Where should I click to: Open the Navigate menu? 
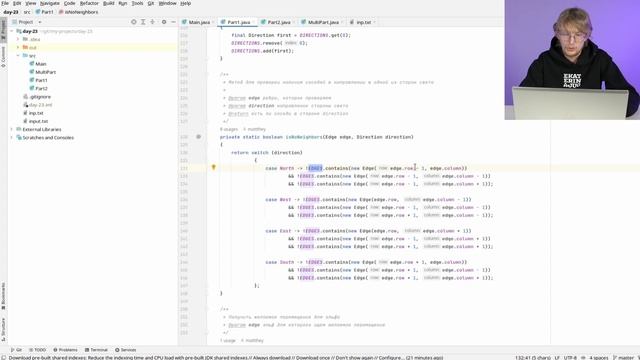(50, 3)
